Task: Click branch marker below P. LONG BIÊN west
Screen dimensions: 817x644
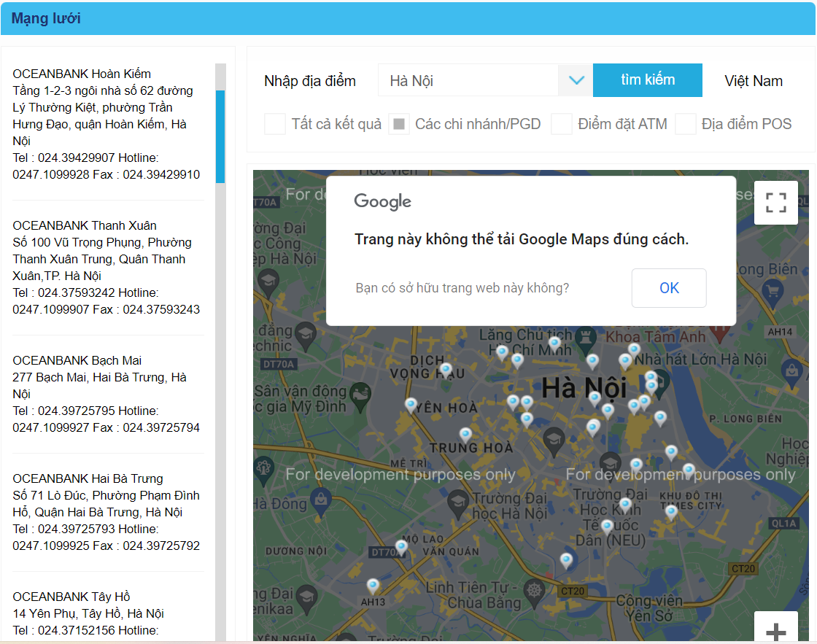Action: pos(660,417)
